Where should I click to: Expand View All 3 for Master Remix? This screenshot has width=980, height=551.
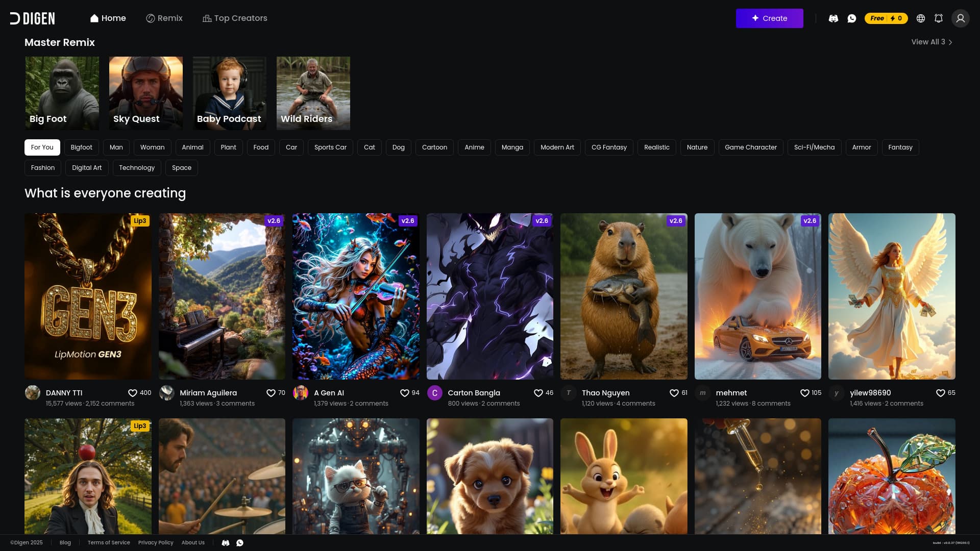coord(932,42)
